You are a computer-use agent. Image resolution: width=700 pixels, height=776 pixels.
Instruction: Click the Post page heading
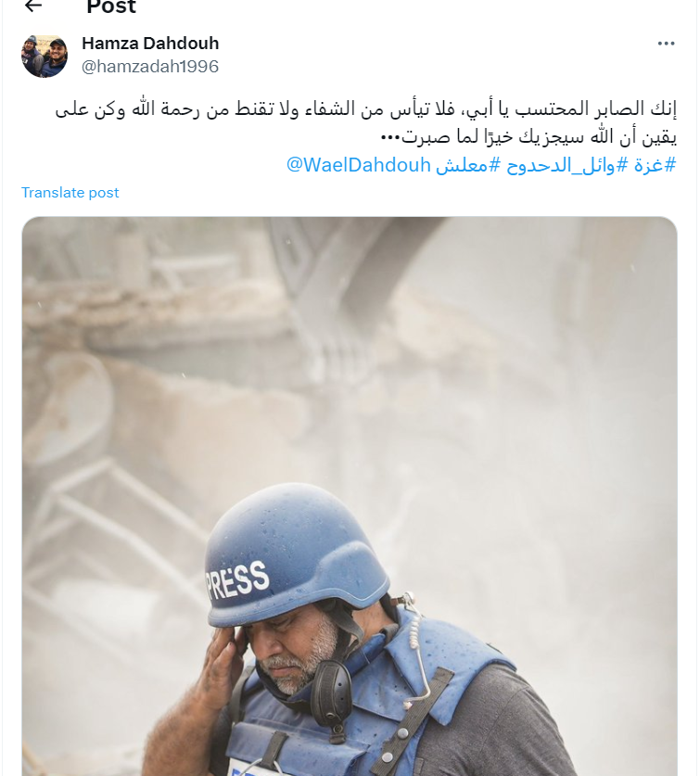click(111, 6)
